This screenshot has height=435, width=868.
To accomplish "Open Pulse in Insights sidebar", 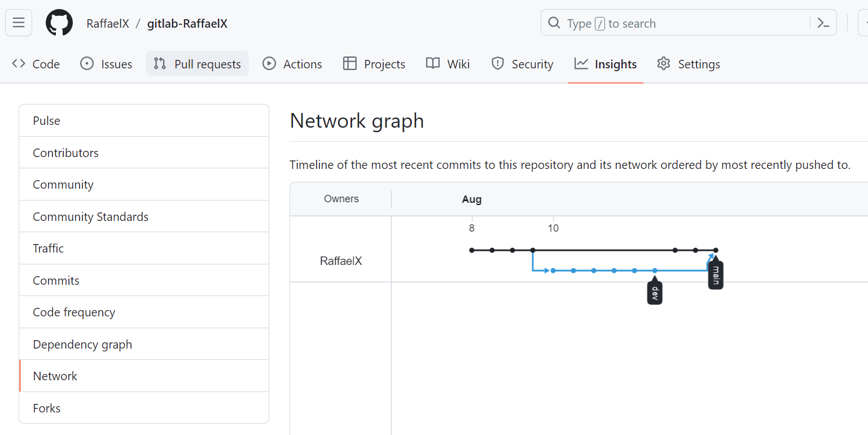I will (x=144, y=120).
